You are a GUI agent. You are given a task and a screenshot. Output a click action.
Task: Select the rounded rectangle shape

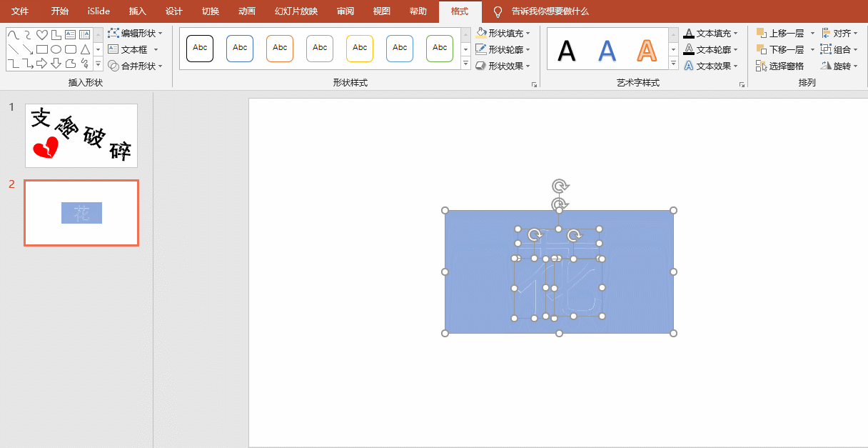click(71, 49)
